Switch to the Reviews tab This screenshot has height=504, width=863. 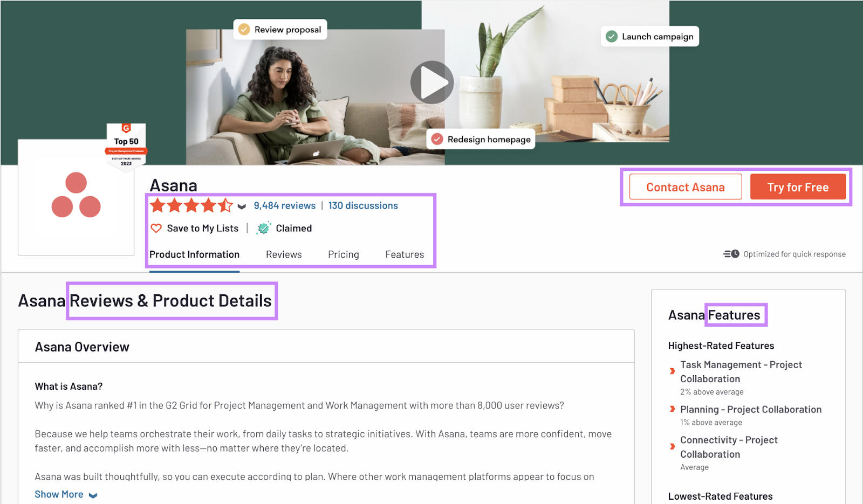tap(284, 254)
